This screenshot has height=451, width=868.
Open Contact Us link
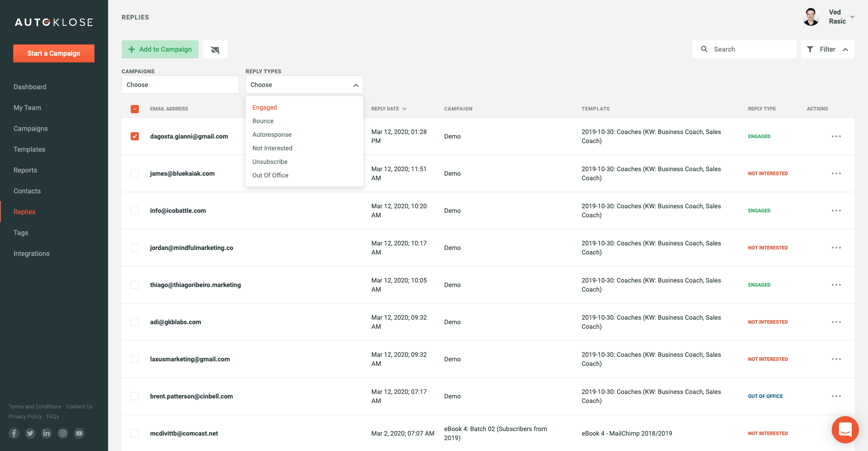tap(79, 407)
